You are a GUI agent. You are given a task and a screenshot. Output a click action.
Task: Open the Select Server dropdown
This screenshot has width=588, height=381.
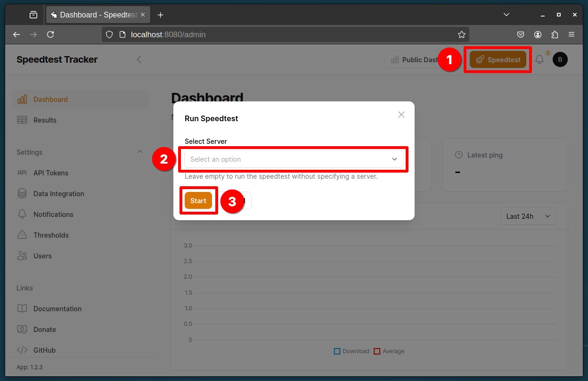(x=294, y=159)
